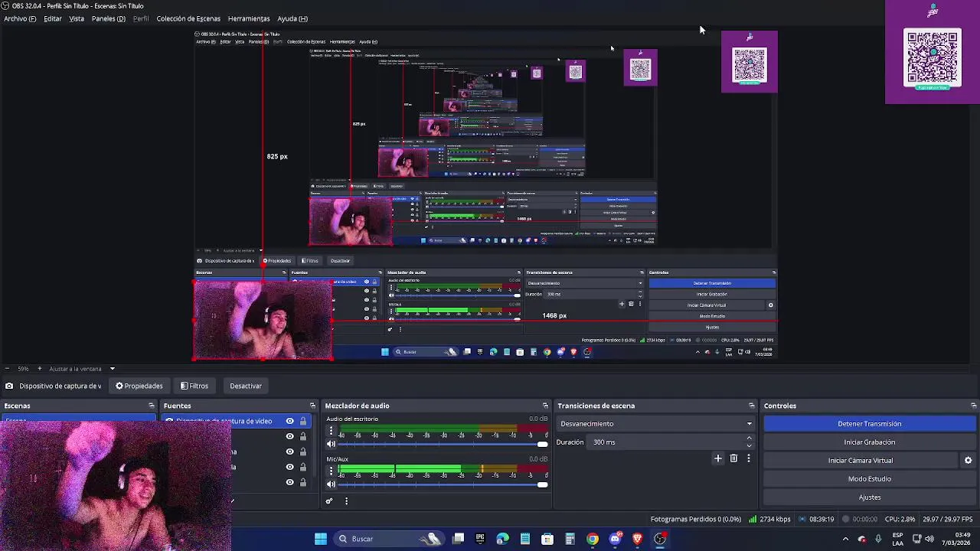This screenshot has width=980, height=551.
Task: Click the QR code overlay at top right
Action: pos(933,58)
